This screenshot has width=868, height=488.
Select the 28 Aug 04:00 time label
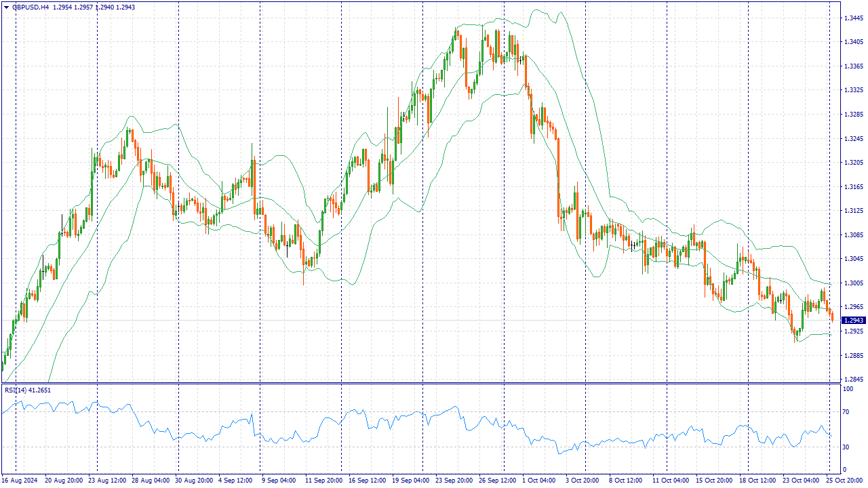[x=151, y=481]
